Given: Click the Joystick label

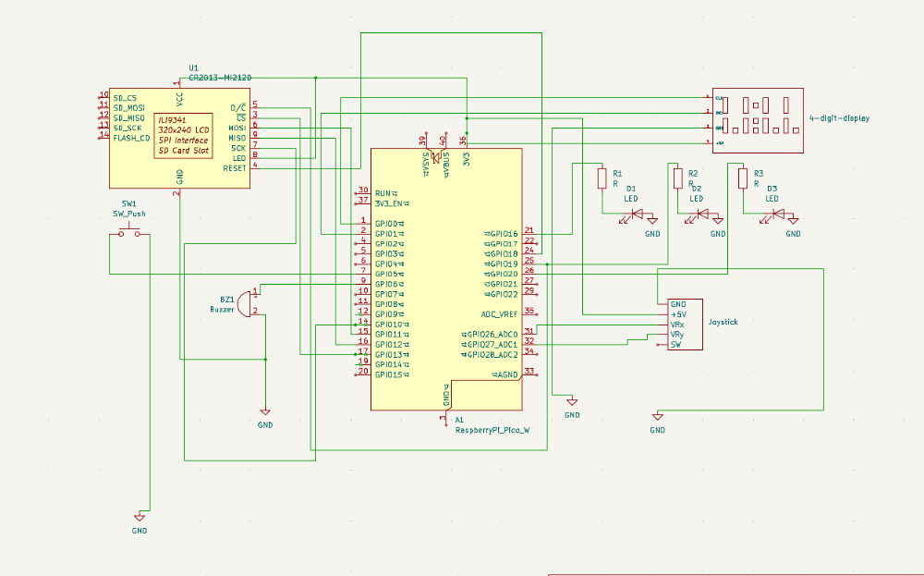Looking at the screenshot, I should (723, 322).
